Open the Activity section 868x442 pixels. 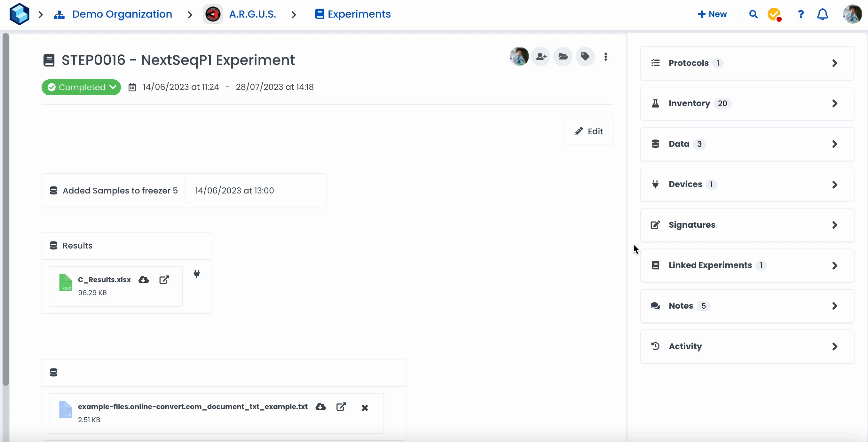[747, 346]
